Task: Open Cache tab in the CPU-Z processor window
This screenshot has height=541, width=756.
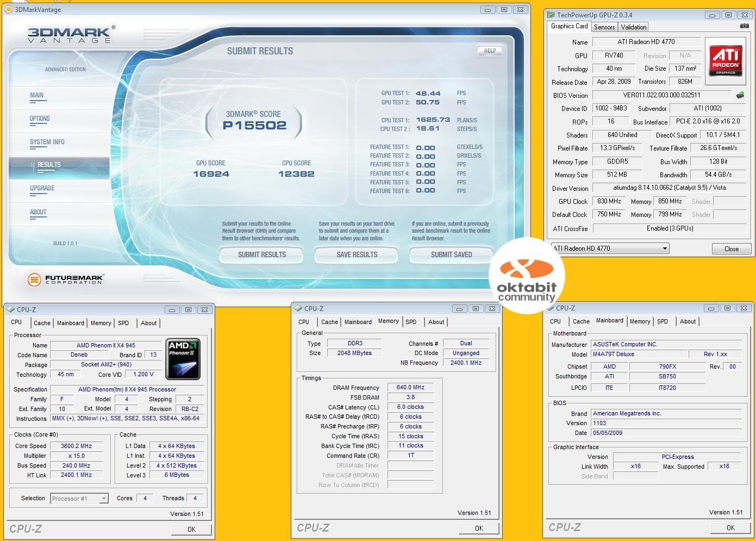Action: click(x=42, y=323)
